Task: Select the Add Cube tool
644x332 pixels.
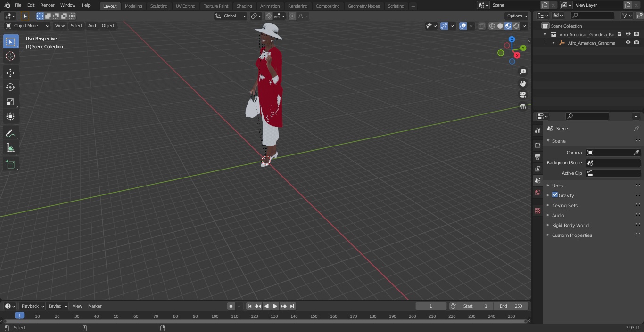Action: point(10,165)
